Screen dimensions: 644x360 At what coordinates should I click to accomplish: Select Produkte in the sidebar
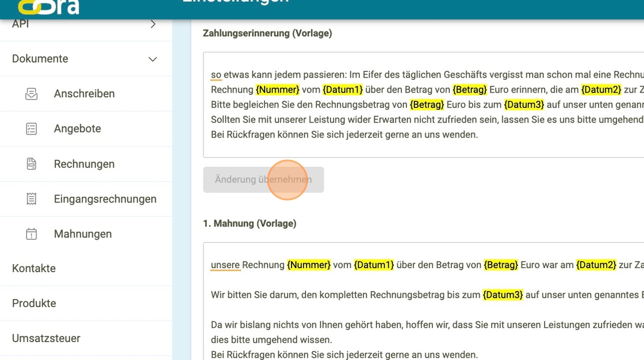click(x=86, y=303)
